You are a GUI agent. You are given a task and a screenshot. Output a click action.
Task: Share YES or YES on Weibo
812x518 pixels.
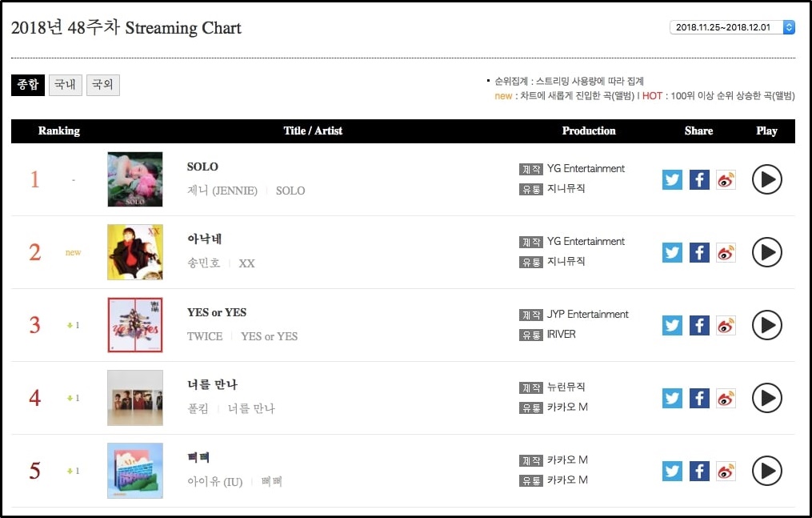pos(726,325)
